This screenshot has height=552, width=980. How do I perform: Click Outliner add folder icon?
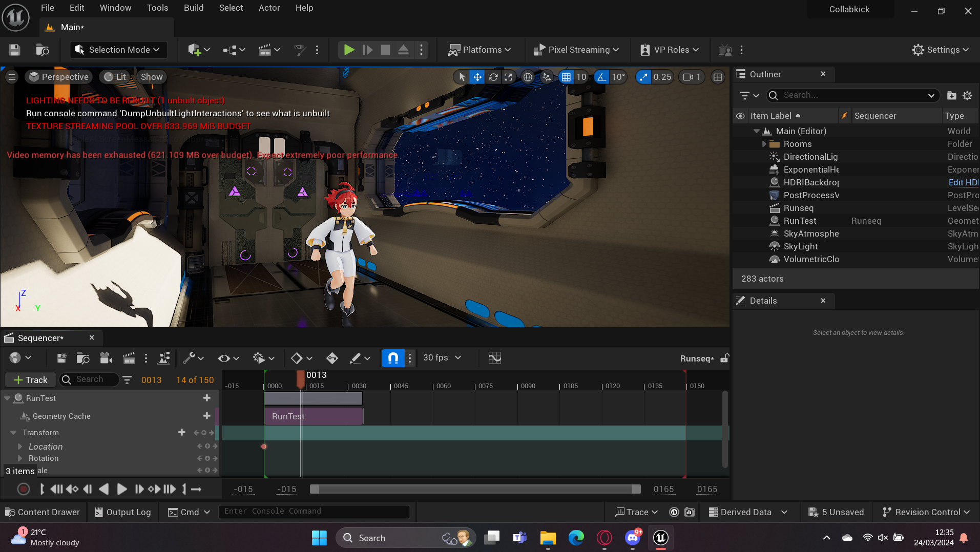tap(951, 95)
